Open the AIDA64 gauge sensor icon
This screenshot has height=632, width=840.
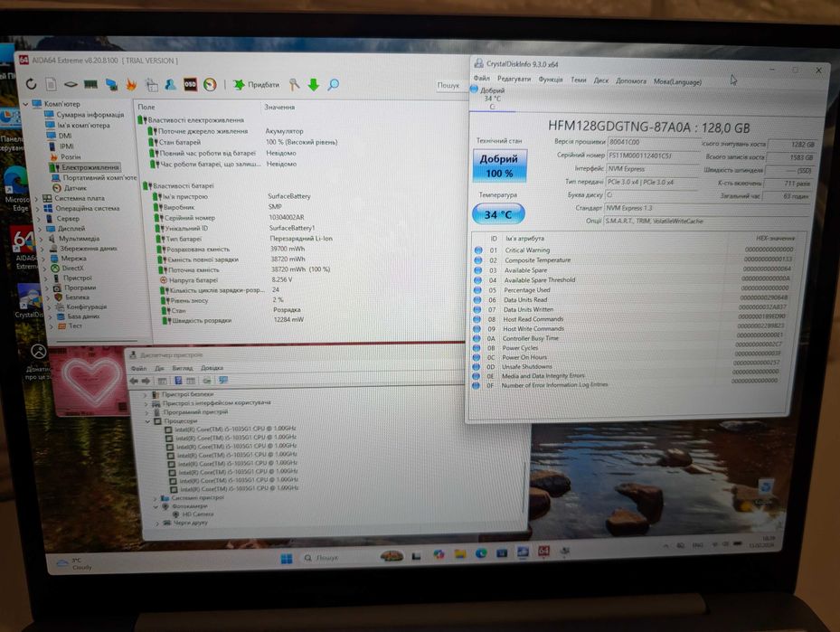coord(210,85)
